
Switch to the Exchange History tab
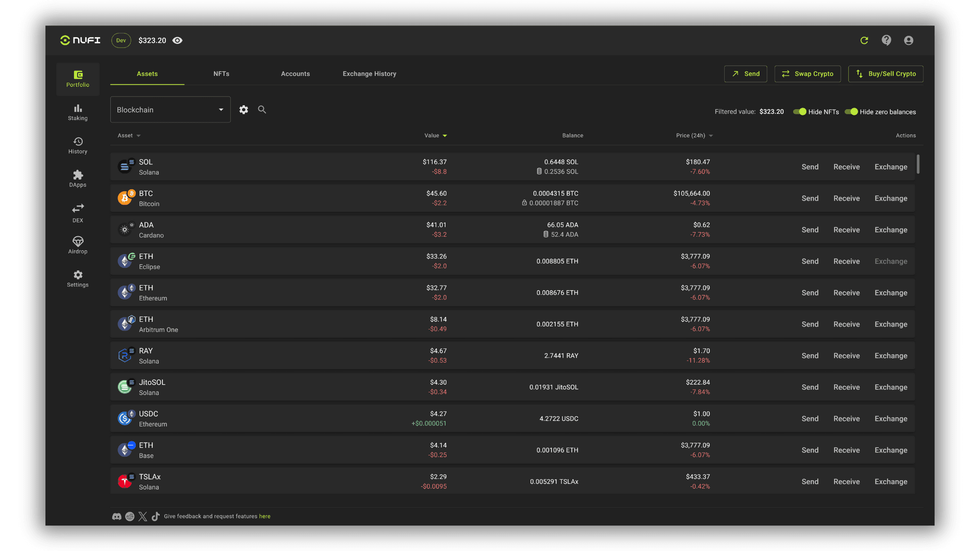click(369, 74)
